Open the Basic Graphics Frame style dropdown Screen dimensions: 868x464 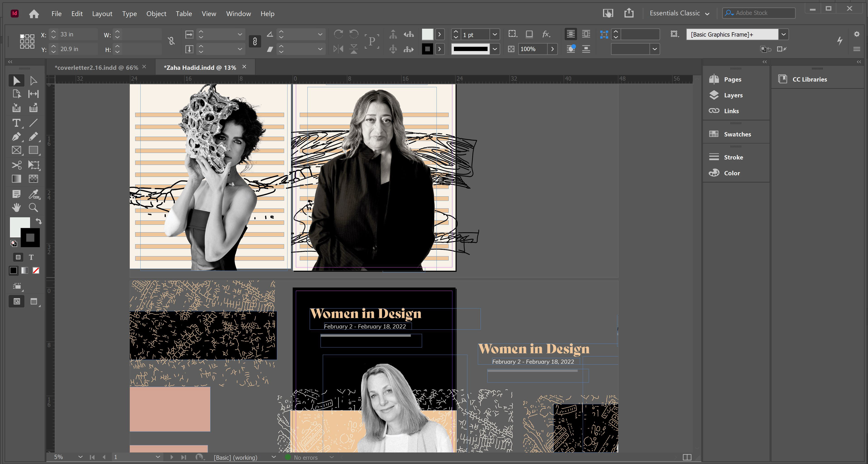click(x=783, y=34)
